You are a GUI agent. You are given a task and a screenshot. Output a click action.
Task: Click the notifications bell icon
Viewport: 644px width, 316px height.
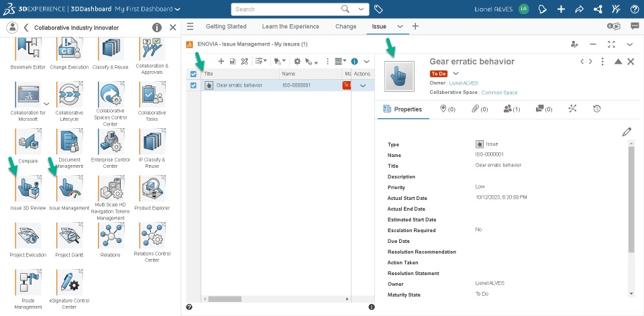(542, 9)
